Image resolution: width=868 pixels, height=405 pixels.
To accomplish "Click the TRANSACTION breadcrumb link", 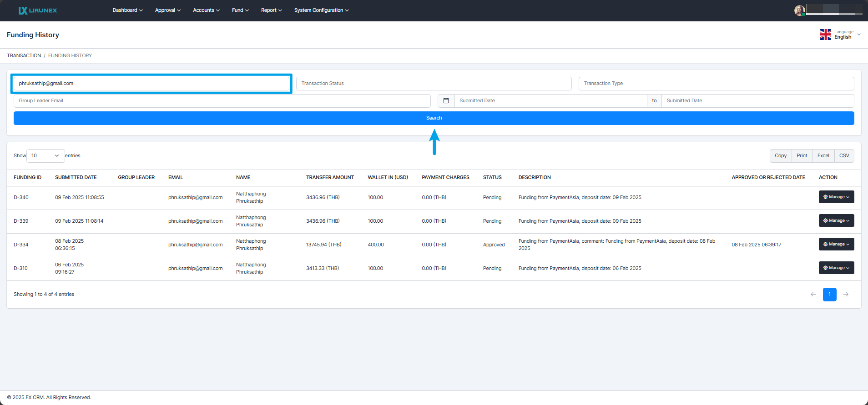I will [x=24, y=55].
